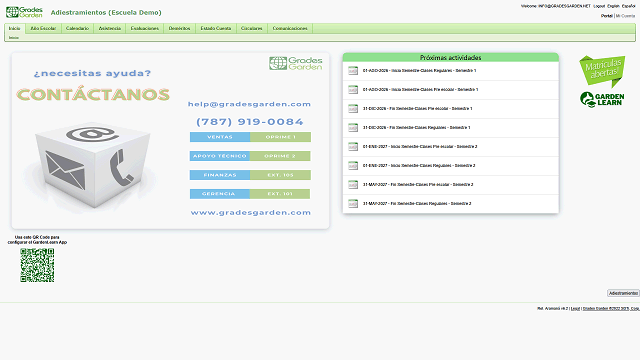This screenshot has height=360, width=640.
Task: Click calendar icon for 01-ENE Pre-escolar
Action: (353, 147)
